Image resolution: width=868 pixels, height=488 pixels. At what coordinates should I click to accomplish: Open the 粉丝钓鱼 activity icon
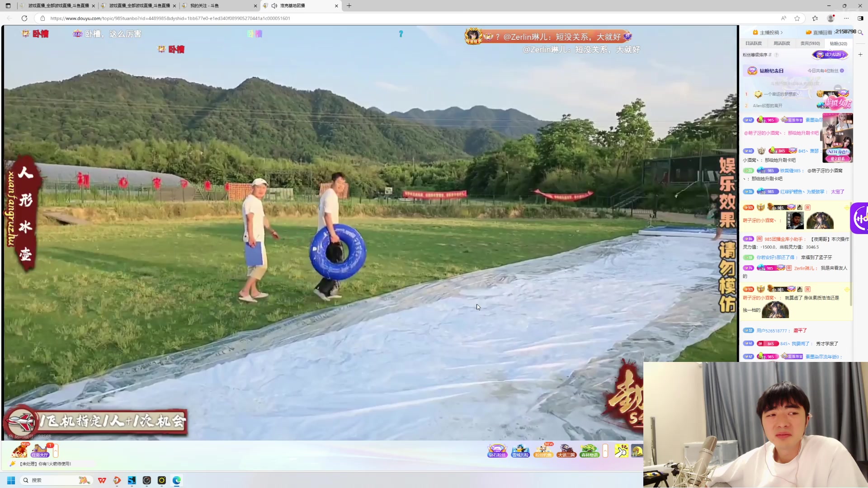tap(543, 450)
